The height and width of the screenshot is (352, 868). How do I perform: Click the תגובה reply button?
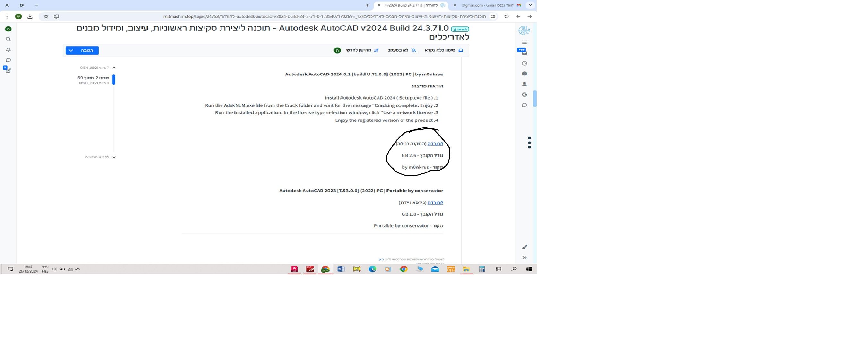pyautogui.click(x=87, y=50)
